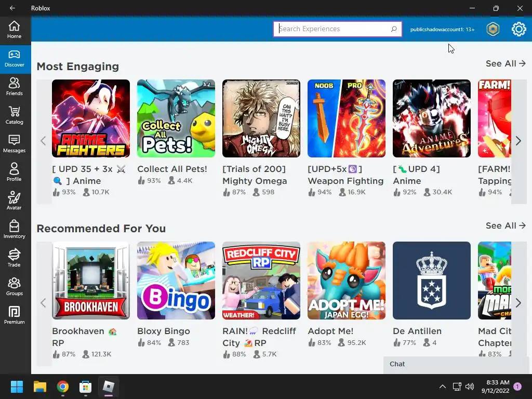Show previous Most Engaging games

point(44,141)
